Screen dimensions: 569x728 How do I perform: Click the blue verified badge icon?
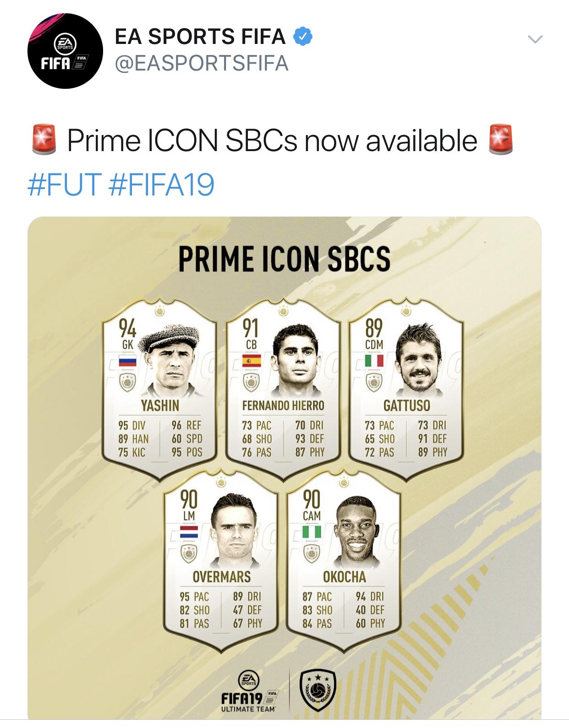pos(303,37)
